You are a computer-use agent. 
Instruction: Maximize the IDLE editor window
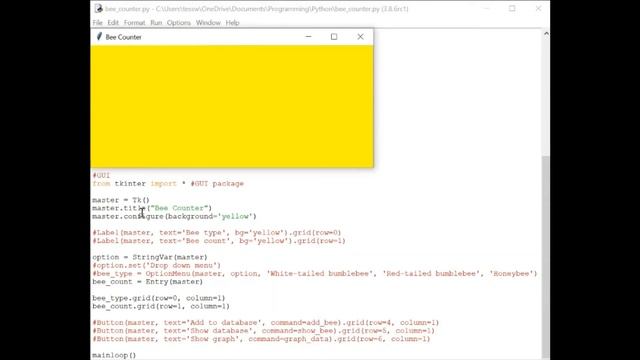[512, 9]
